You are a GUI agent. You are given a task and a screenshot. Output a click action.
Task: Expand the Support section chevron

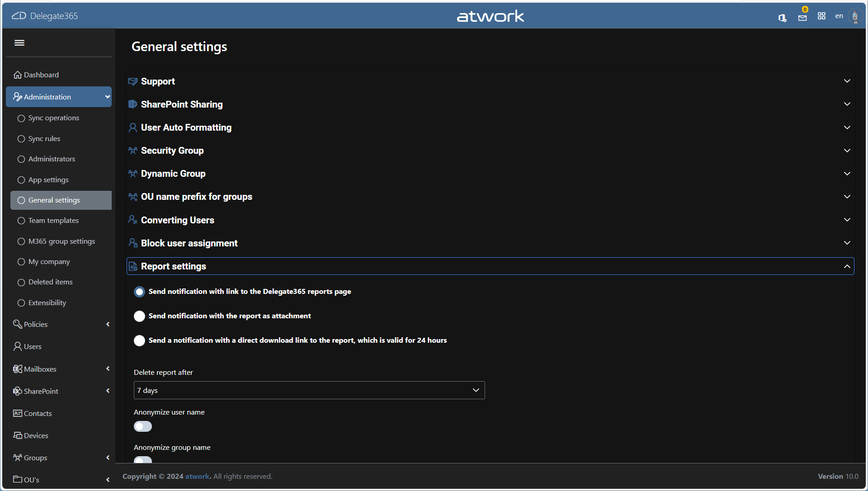point(847,81)
